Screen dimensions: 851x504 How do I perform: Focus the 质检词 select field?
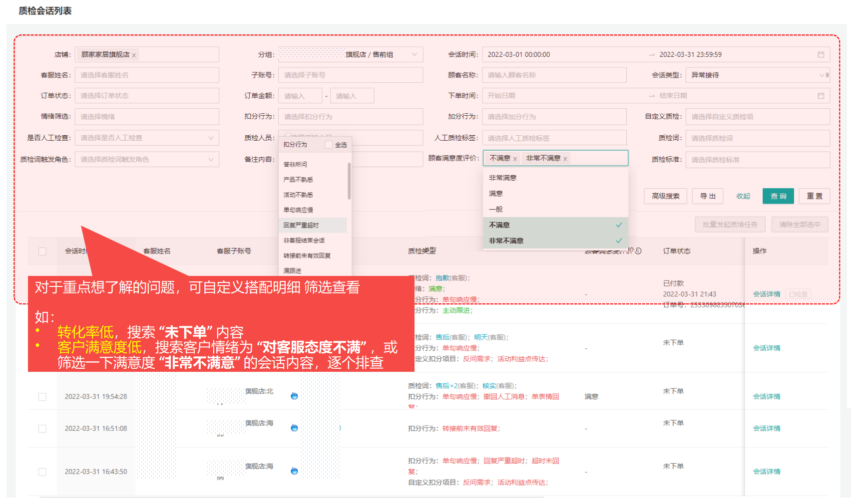click(x=758, y=138)
